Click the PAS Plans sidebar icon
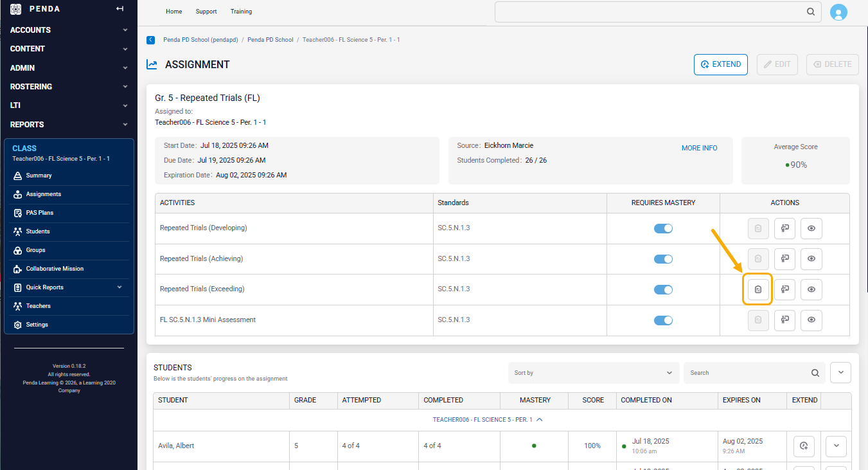 pyautogui.click(x=18, y=213)
